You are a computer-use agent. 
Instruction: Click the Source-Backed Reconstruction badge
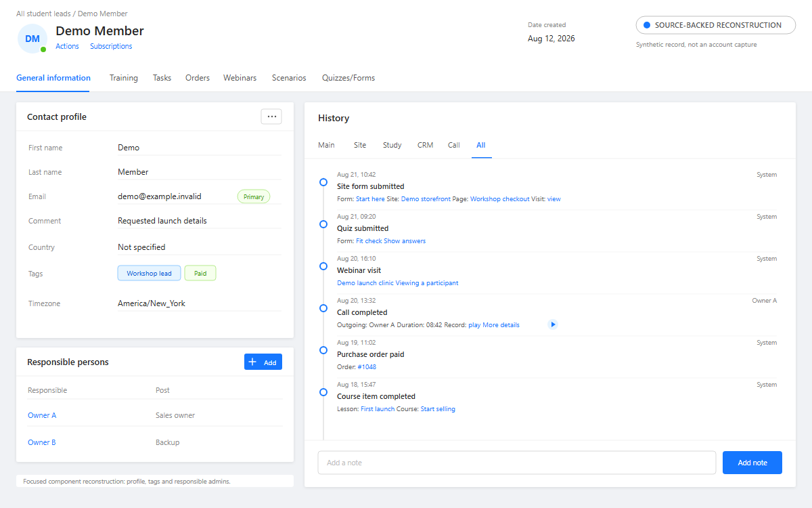click(716, 25)
